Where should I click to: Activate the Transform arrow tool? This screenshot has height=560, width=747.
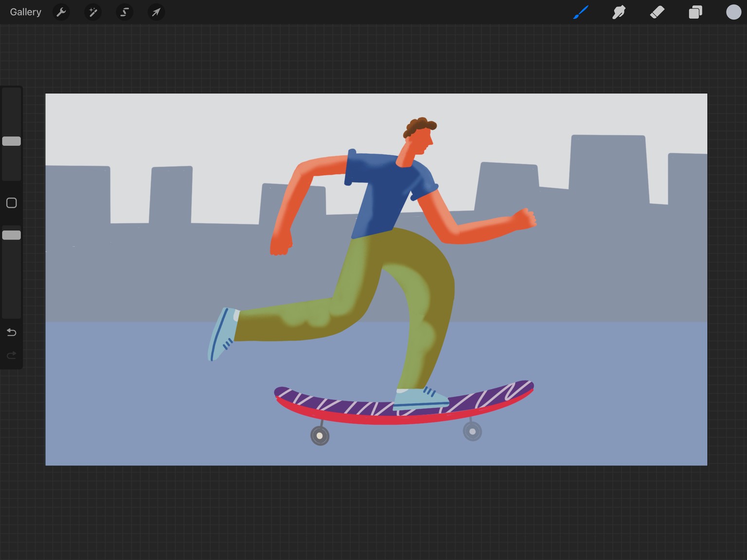(156, 12)
